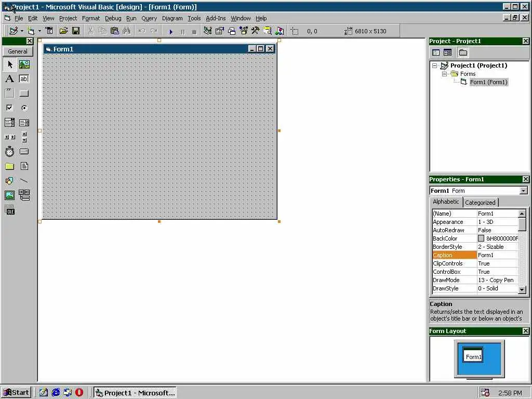
Task: Click the End stop button
Action: coord(194,32)
